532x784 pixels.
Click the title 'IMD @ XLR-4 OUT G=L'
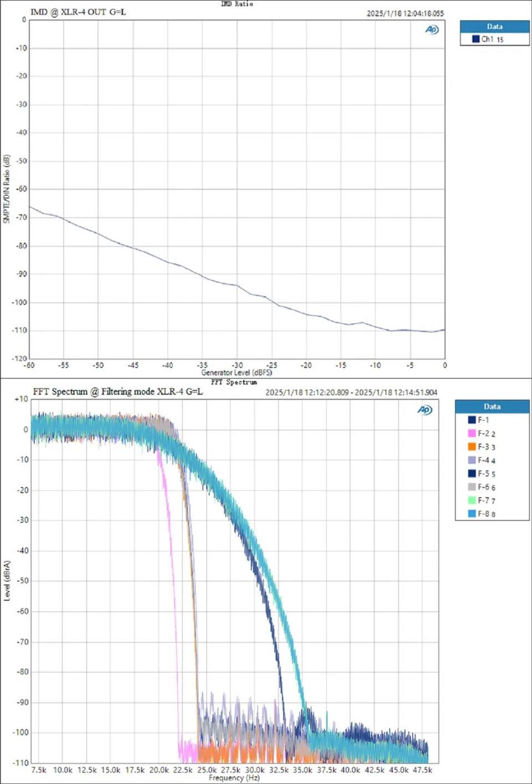tap(78, 12)
